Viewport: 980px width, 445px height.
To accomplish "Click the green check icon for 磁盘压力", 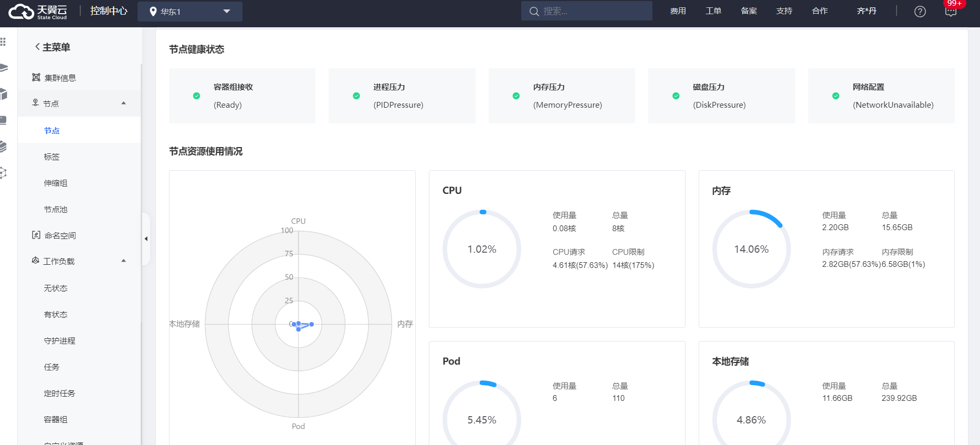I will coord(676,96).
